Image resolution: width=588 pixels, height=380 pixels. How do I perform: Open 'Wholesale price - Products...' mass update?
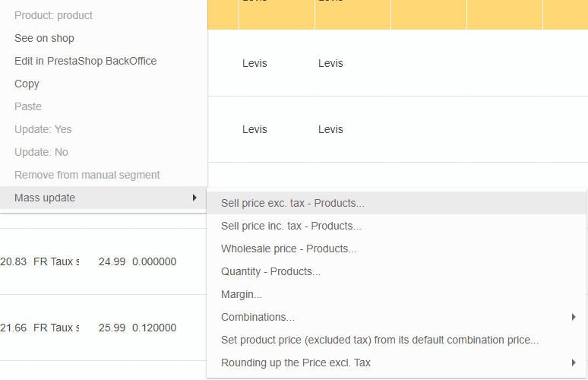289,249
